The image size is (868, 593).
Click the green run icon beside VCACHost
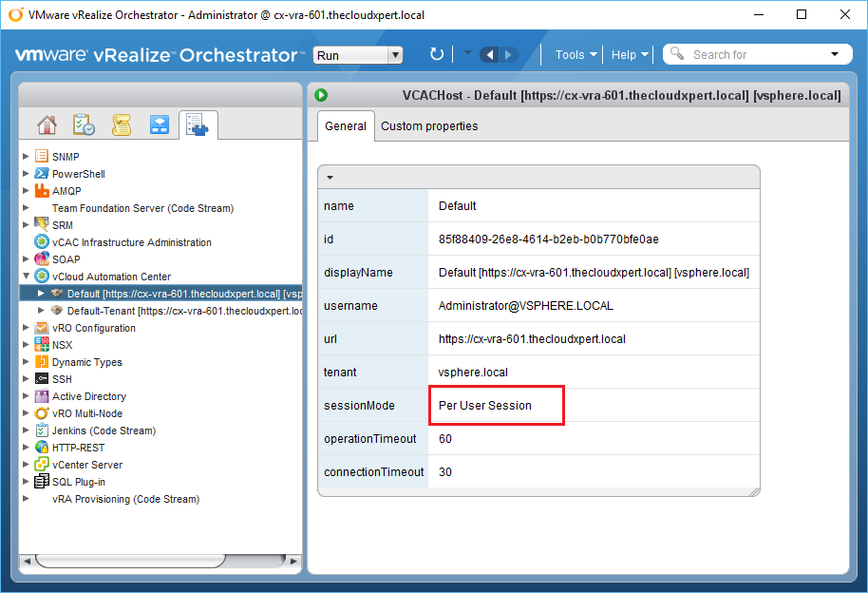coord(322,95)
